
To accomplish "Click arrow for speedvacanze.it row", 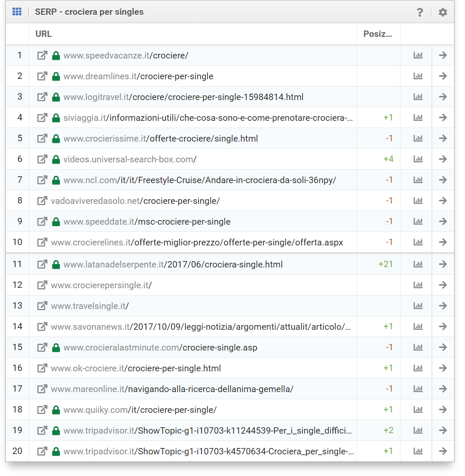I will pyautogui.click(x=443, y=55).
